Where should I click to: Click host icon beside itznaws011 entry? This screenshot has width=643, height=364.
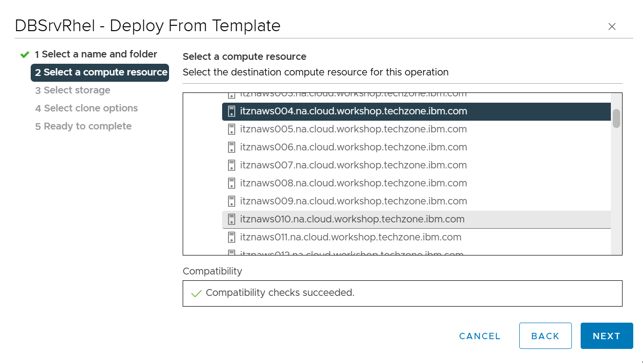231,237
